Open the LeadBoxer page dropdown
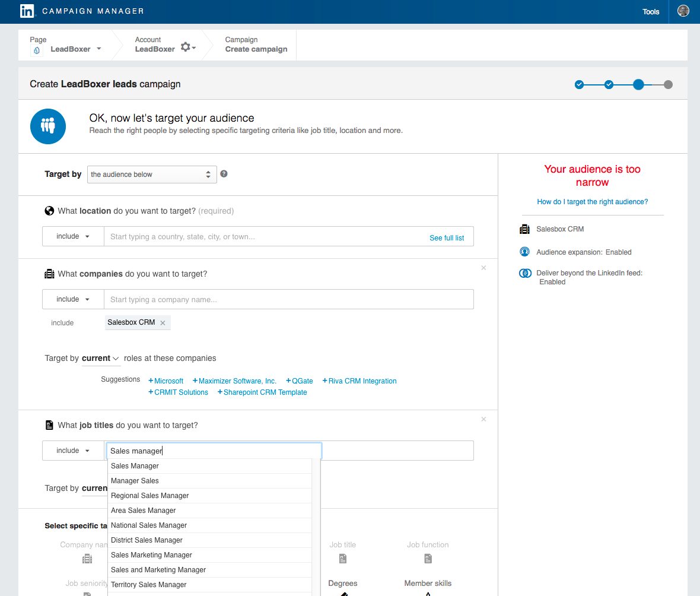 pyautogui.click(x=98, y=49)
